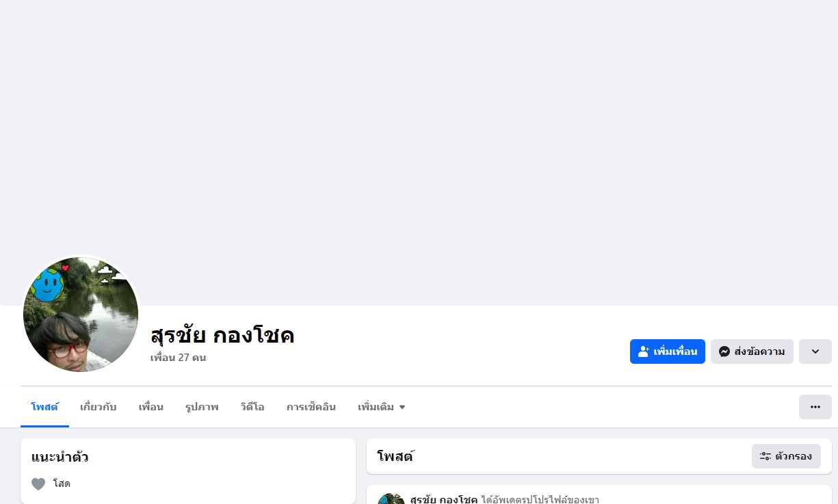
Task: View the วิดีโอ tab
Action: coord(252,407)
